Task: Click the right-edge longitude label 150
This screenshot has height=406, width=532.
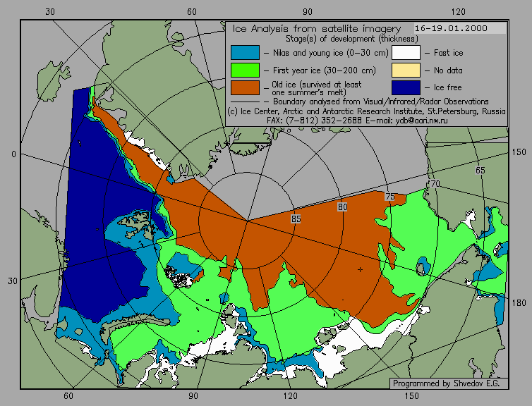Action: point(519,152)
